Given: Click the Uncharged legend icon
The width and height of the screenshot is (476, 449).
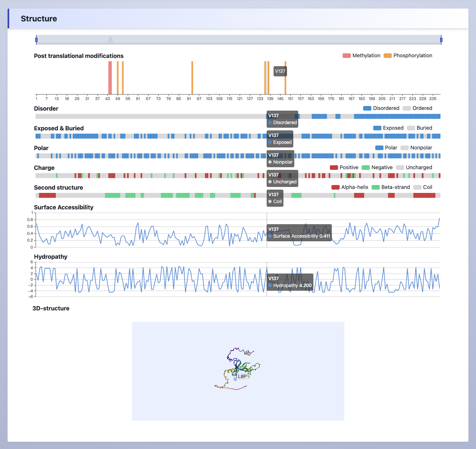Looking at the screenshot, I should (400, 168).
